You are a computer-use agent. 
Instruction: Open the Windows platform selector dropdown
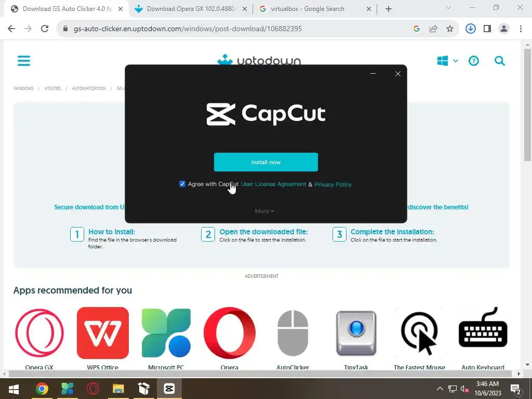(455, 61)
